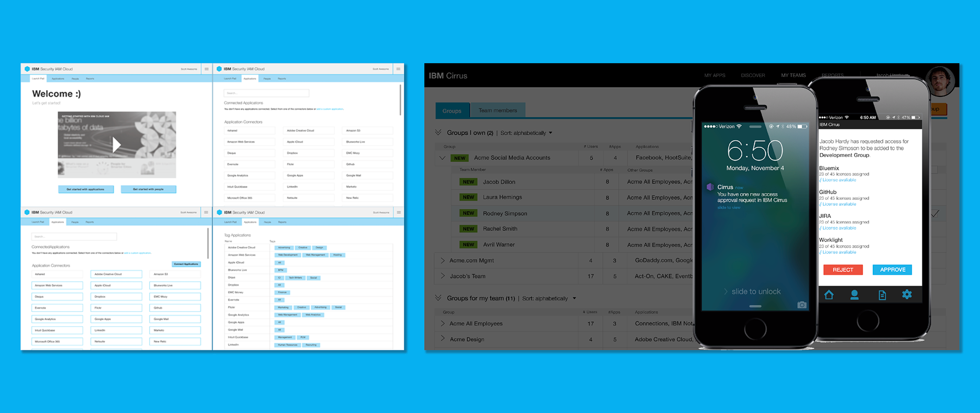
Task: Open DISCOVER in Cirrus top navigation
Action: 753,75
